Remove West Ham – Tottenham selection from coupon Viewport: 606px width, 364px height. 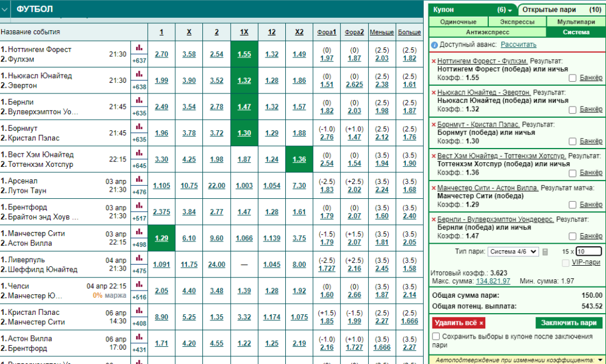click(x=434, y=156)
